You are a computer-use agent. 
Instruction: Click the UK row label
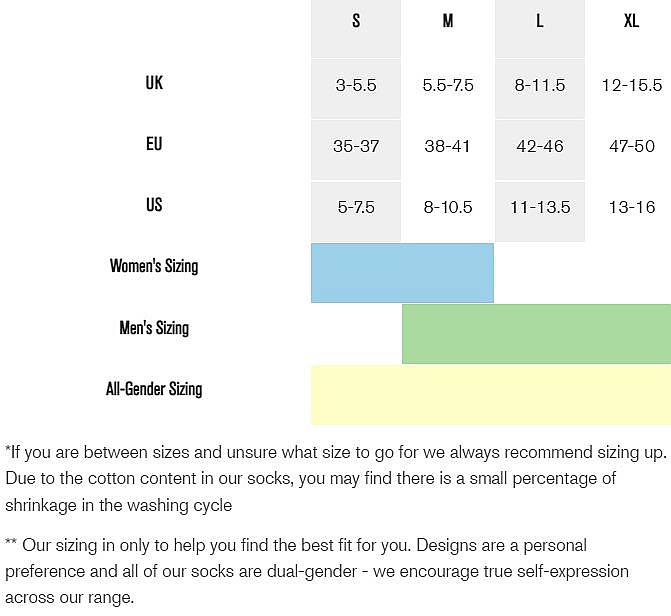point(154,83)
